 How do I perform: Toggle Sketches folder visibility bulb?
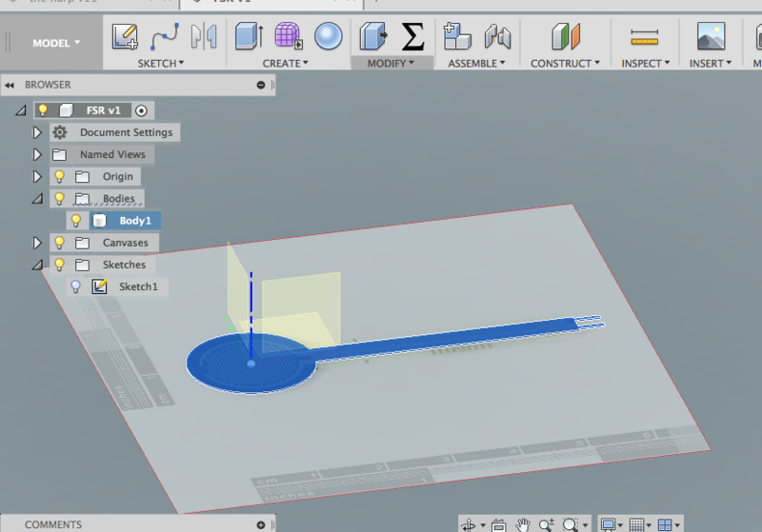pos(59,265)
